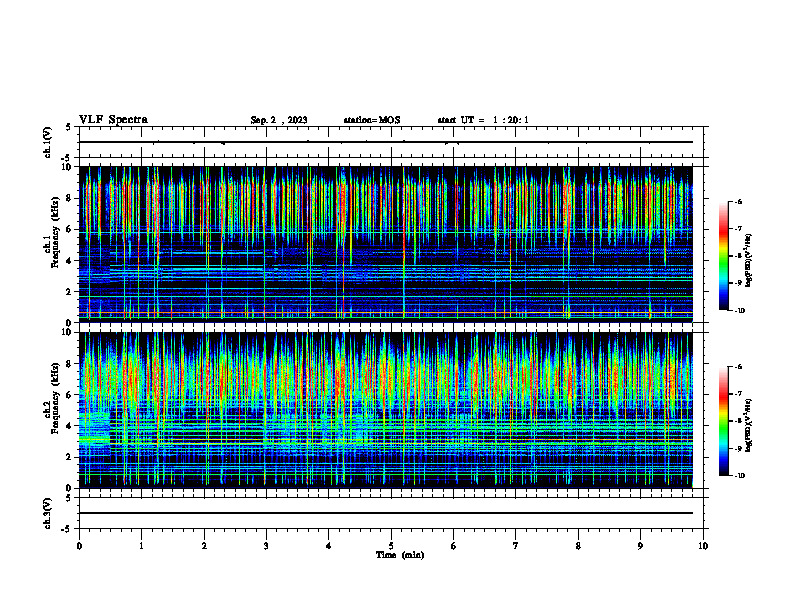Click the ch.1 voltage waveform trace
792x612 pixels.
[x=386, y=142]
